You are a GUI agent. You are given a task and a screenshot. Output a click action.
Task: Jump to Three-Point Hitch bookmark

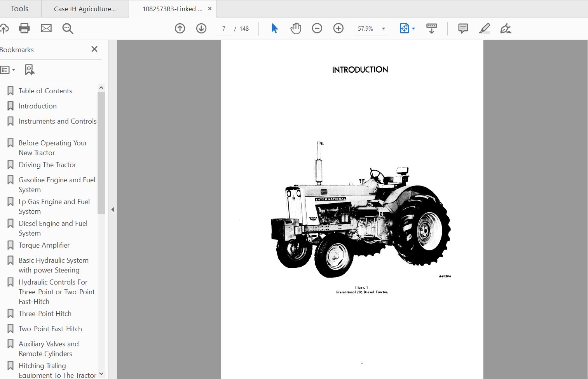(45, 314)
